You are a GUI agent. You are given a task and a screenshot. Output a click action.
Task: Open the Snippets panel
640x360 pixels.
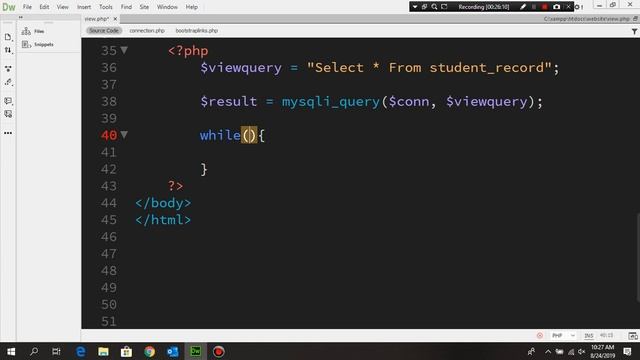[x=38, y=44]
